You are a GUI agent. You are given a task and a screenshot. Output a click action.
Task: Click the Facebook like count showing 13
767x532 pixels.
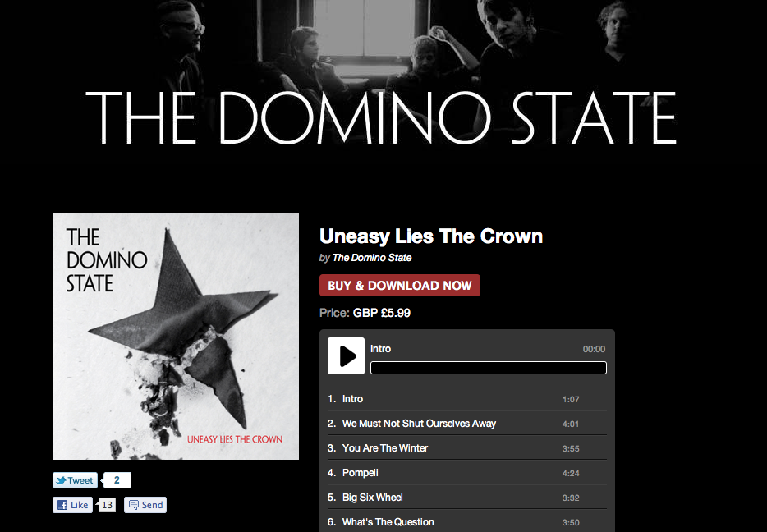pos(107,505)
